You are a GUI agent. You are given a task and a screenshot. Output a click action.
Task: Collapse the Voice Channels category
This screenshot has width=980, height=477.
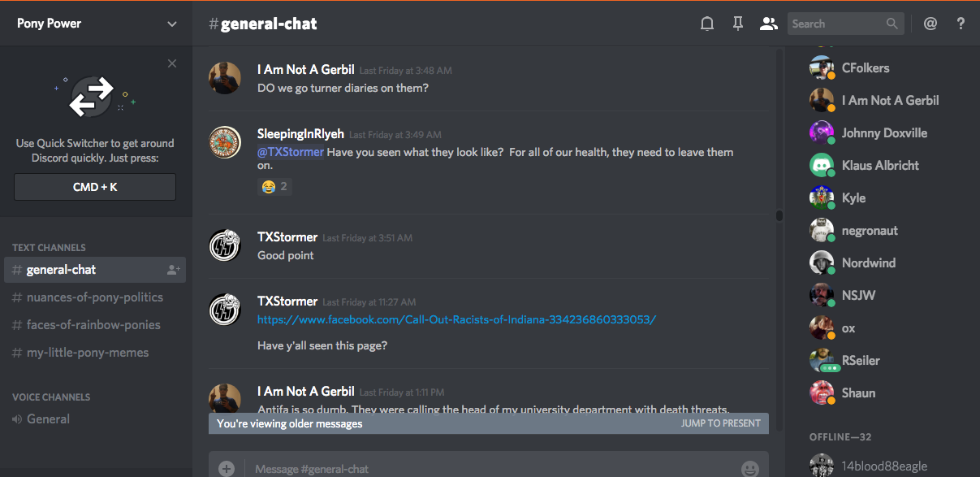tap(51, 397)
